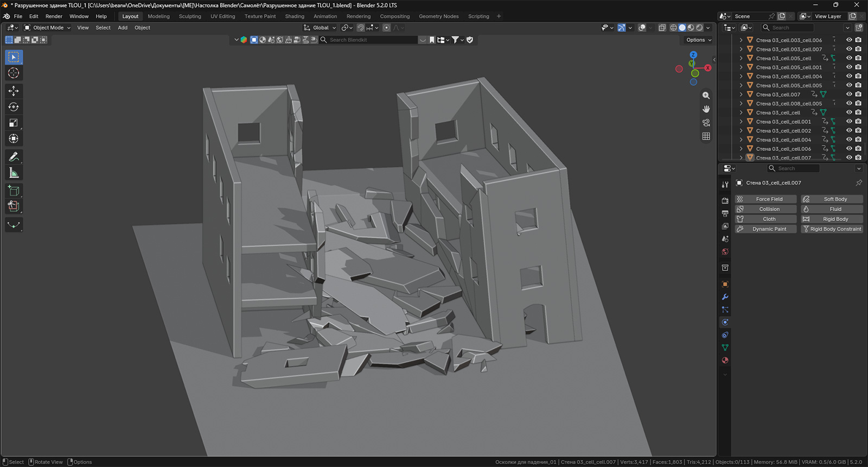Hide Стена 03_cell.007 with eye icon

(x=849, y=94)
